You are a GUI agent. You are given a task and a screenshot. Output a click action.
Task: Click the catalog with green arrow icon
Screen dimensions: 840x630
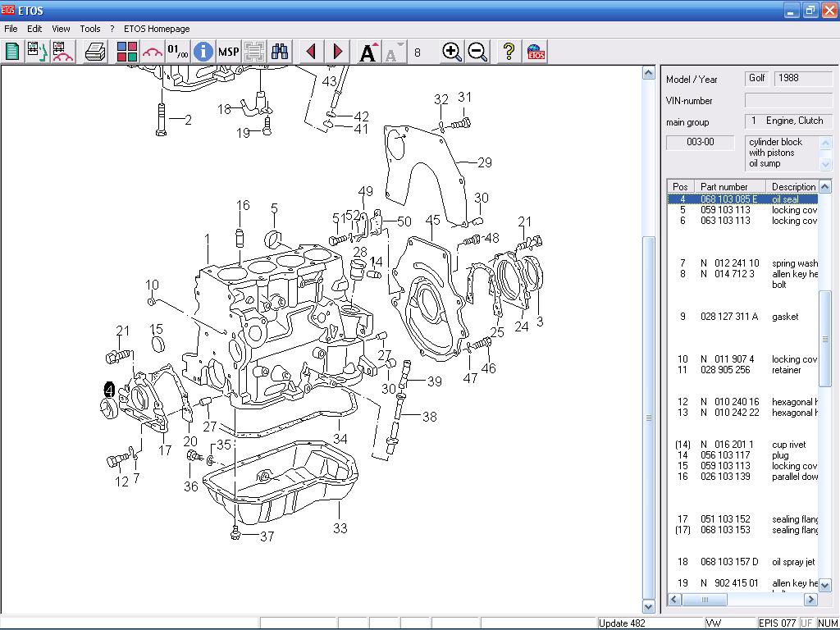38,52
